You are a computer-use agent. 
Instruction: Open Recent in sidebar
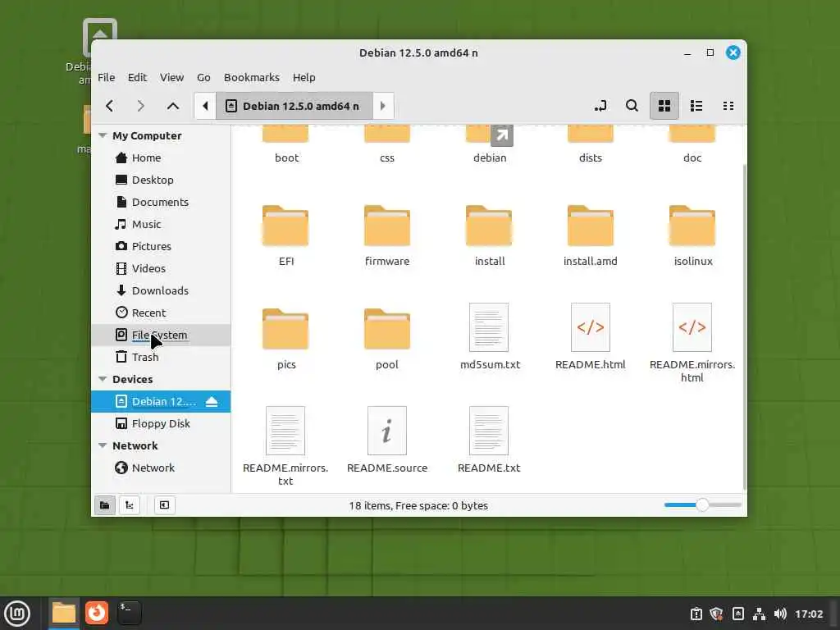(161, 313)
